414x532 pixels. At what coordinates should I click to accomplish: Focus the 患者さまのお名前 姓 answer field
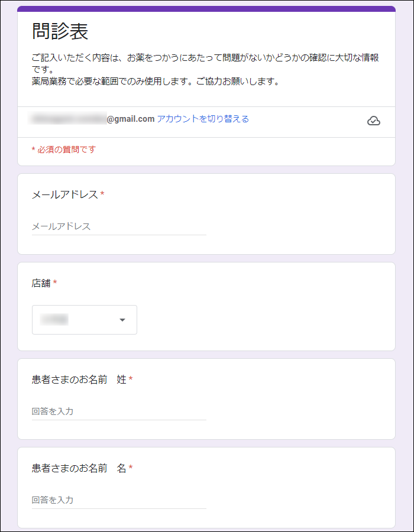click(118, 411)
